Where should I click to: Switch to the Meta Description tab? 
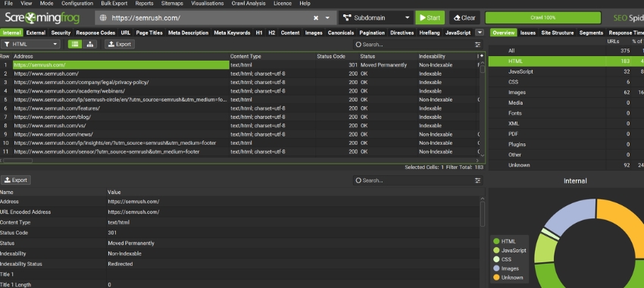click(x=189, y=33)
